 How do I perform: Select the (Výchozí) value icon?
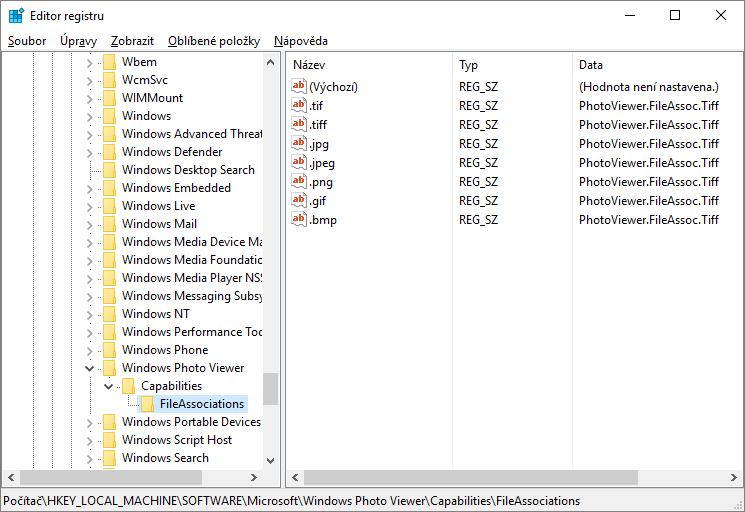[298, 86]
